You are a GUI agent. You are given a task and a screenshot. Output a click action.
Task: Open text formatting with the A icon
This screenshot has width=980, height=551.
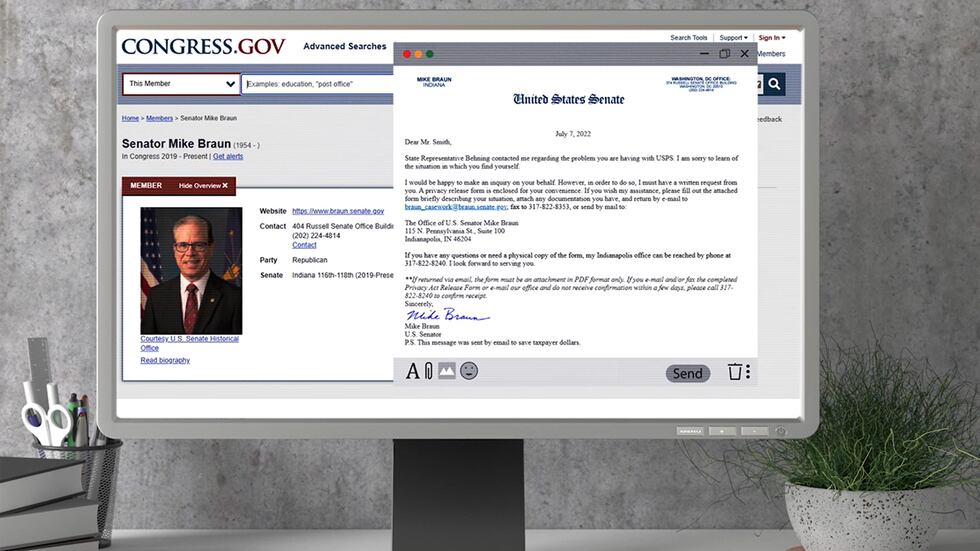(x=413, y=372)
